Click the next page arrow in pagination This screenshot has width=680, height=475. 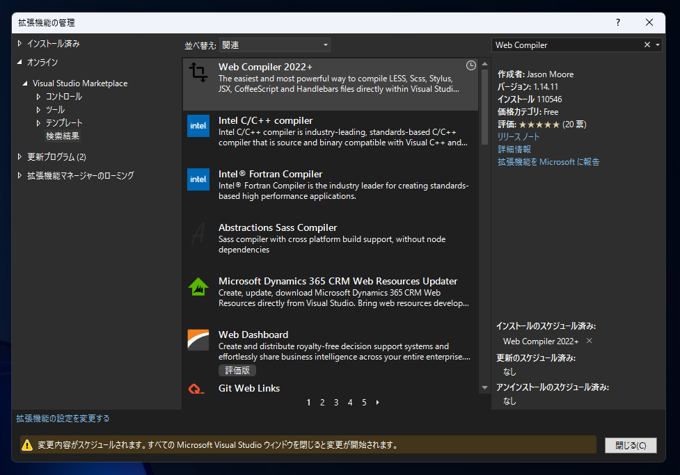tap(377, 403)
